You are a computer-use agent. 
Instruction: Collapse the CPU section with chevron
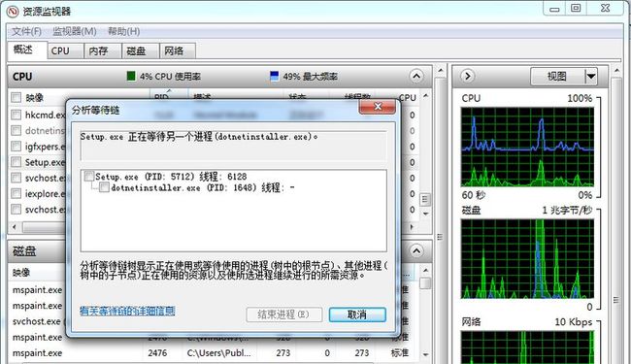click(416, 76)
